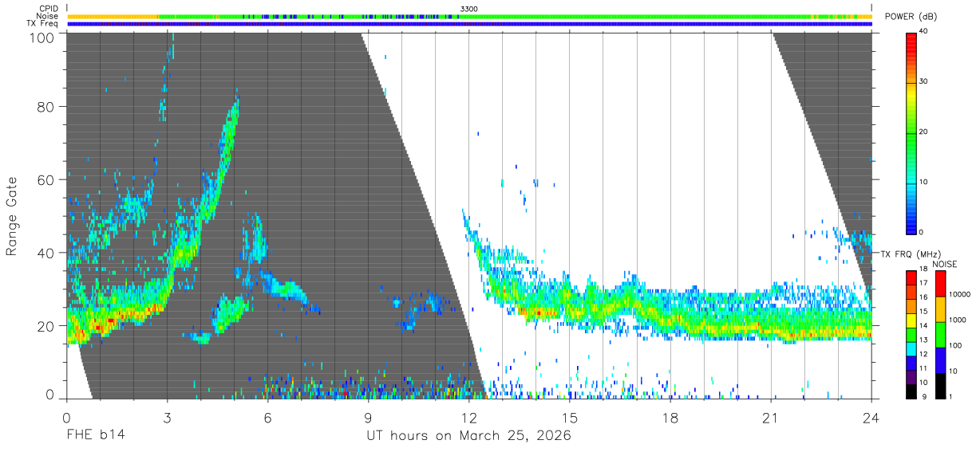Screen dimensions: 980x452
Task: Click noise scale label 10000
Action: click(x=961, y=295)
